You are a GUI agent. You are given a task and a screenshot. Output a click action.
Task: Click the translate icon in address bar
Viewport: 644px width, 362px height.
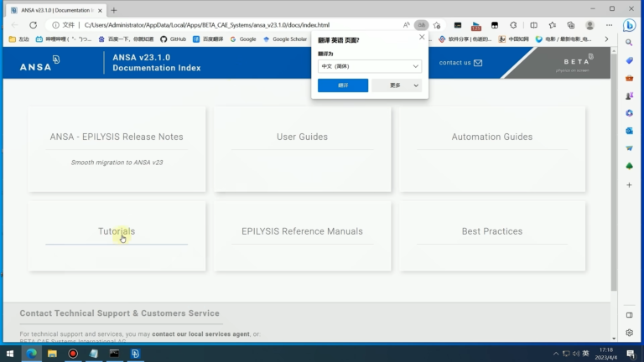tap(421, 25)
